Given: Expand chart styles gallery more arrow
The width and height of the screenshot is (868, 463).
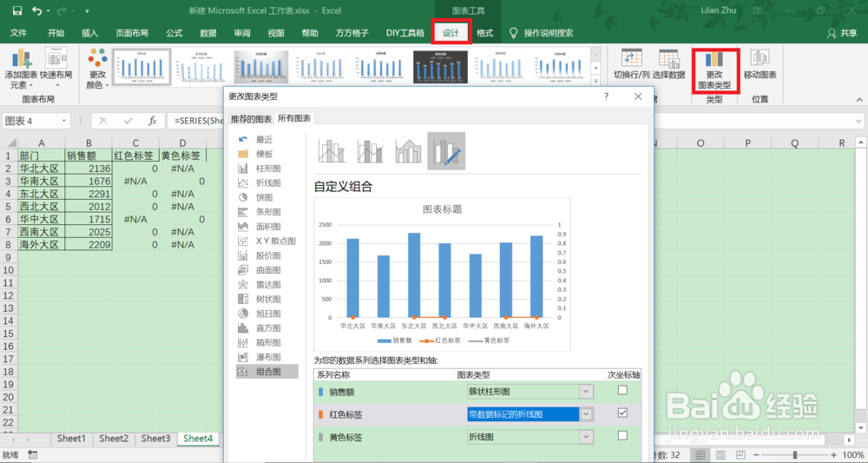Looking at the screenshot, I should 595,81.
